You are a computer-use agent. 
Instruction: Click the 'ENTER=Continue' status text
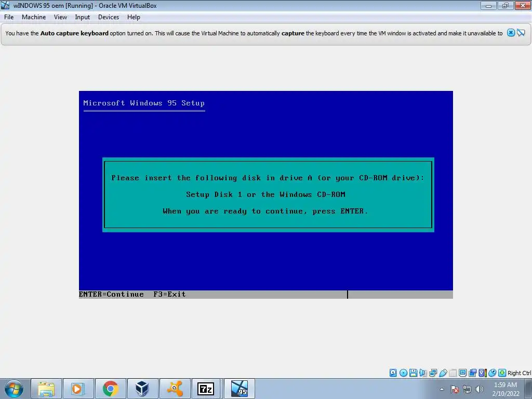(x=111, y=294)
